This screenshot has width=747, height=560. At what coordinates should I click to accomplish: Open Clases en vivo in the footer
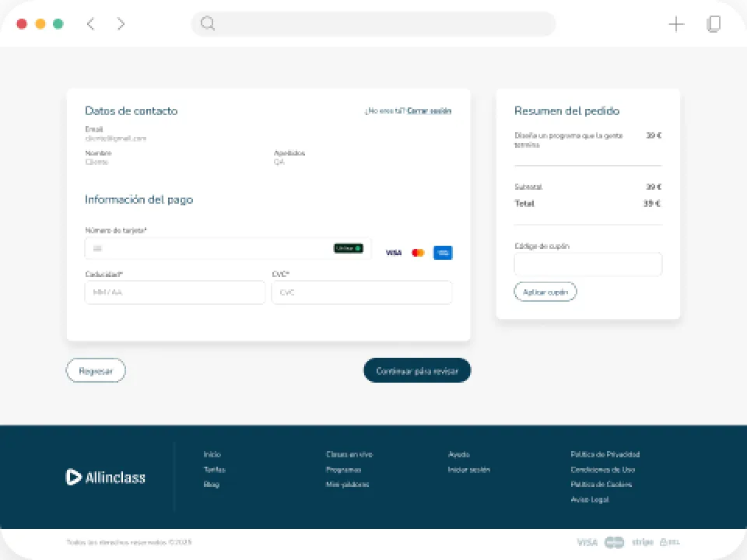pos(349,454)
